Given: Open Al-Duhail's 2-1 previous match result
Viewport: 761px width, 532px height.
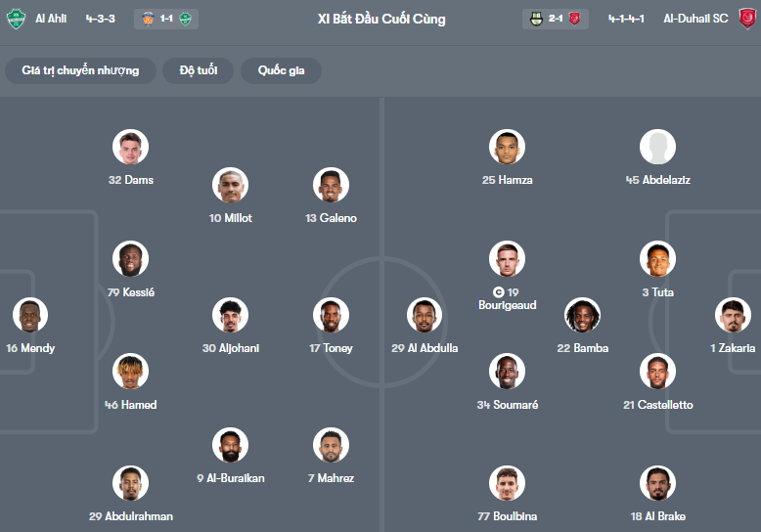Looking at the screenshot, I should pyautogui.click(x=556, y=19).
